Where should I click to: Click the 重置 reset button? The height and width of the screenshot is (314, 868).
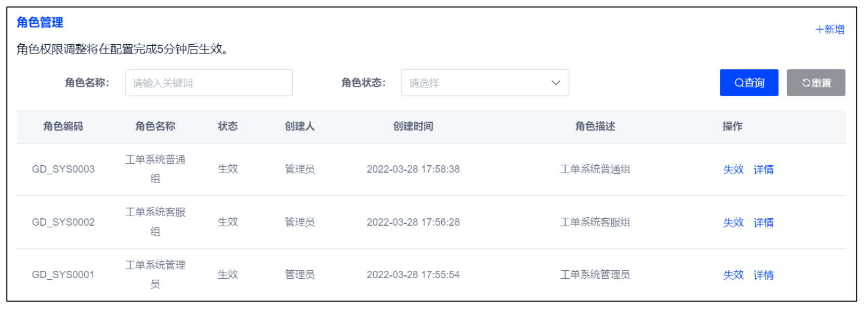tap(816, 83)
